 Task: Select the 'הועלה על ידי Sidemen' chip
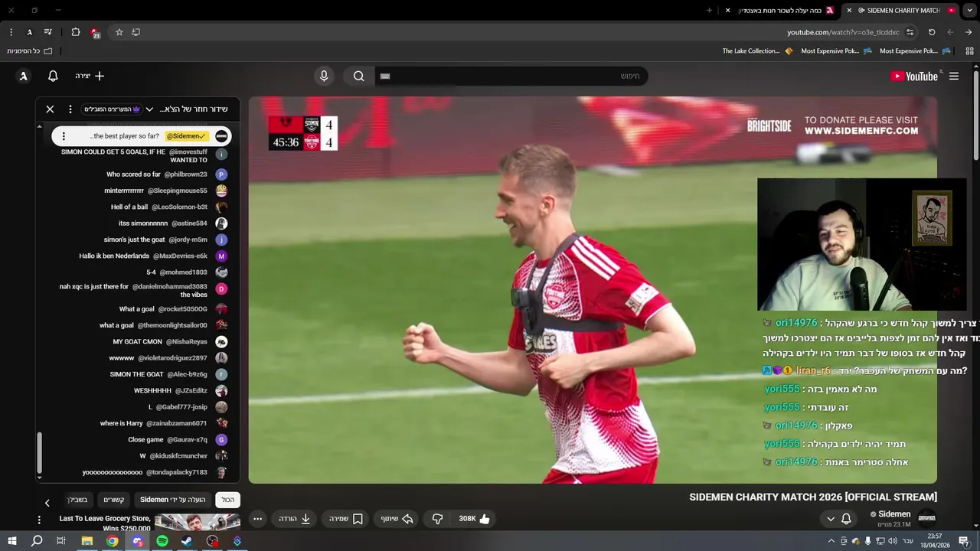[173, 500]
